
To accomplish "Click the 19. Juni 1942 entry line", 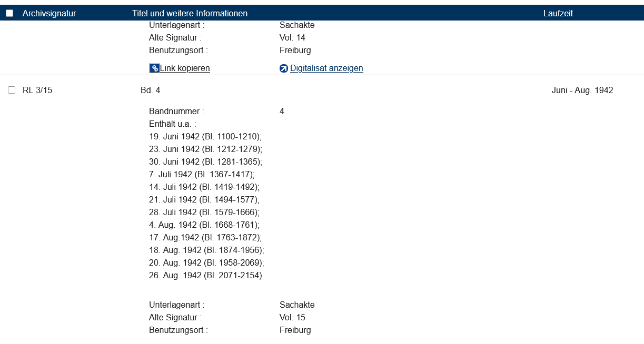I will click(x=205, y=137).
